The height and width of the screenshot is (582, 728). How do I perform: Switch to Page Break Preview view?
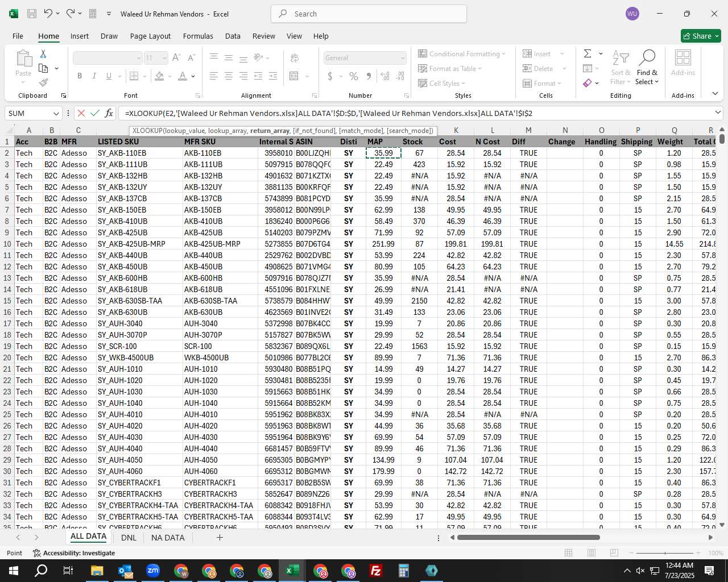pos(614,553)
